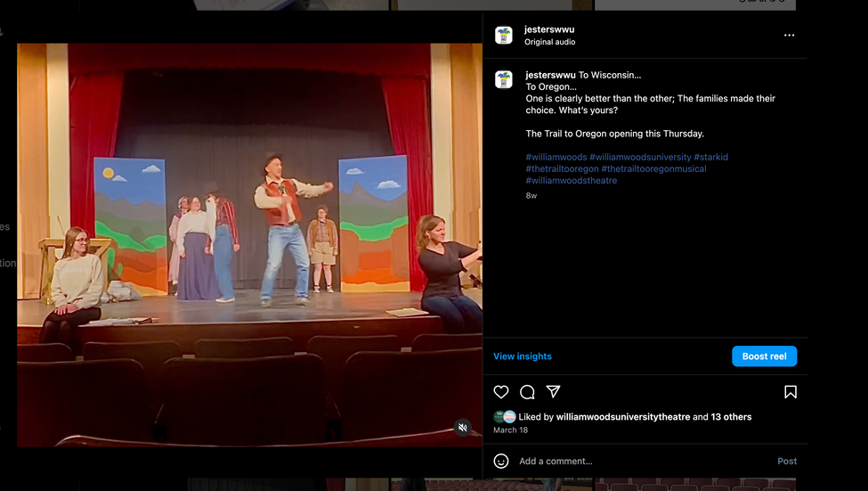Focus the Add a comment field
Image resolution: width=868 pixels, height=491 pixels.
(645, 461)
